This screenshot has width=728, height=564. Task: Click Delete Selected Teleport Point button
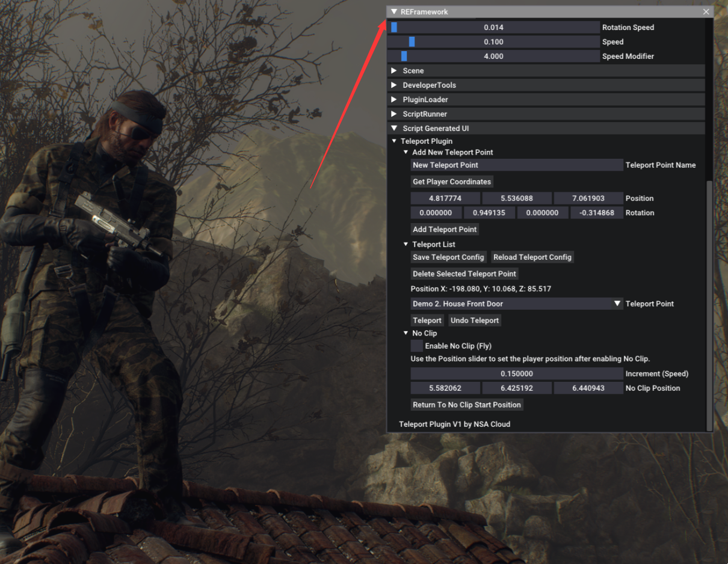tap(464, 274)
